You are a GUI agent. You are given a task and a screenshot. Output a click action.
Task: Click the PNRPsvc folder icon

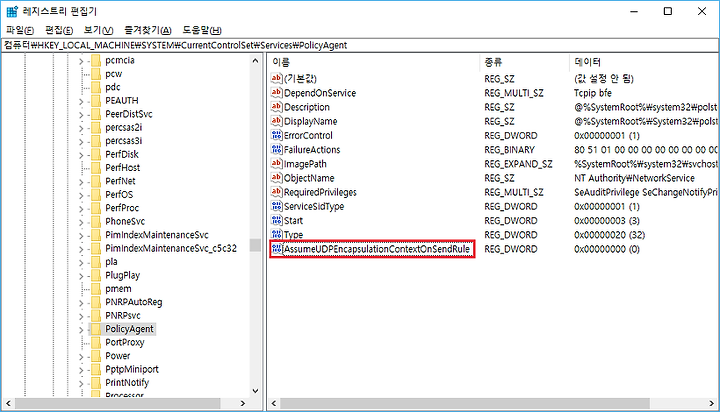96,316
